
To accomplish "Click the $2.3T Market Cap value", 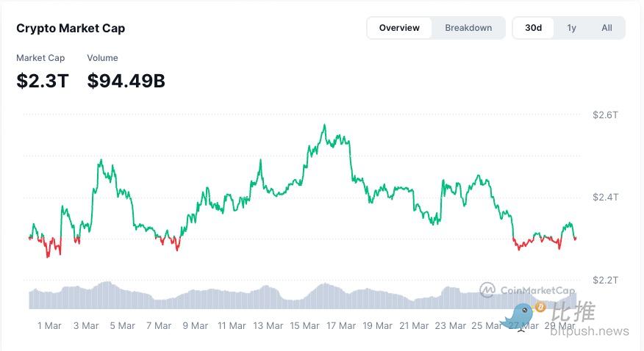I will [x=43, y=81].
